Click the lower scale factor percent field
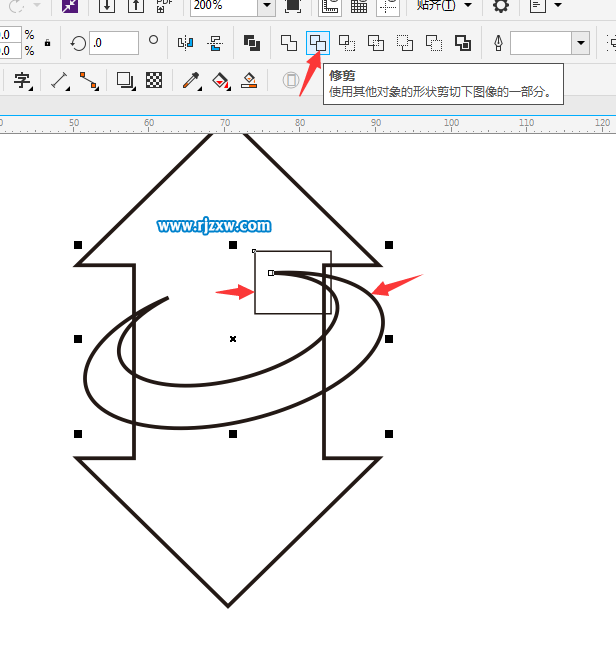The height and width of the screenshot is (653, 616). [x=10, y=51]
